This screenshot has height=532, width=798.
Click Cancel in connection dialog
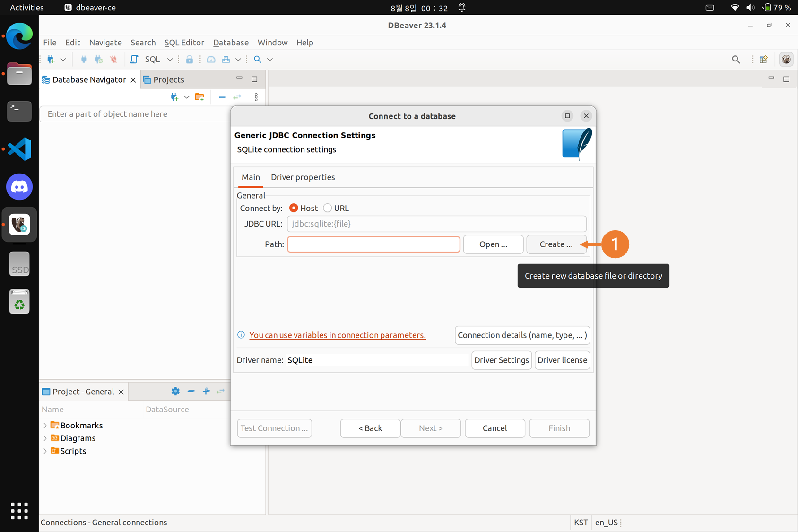495,428
